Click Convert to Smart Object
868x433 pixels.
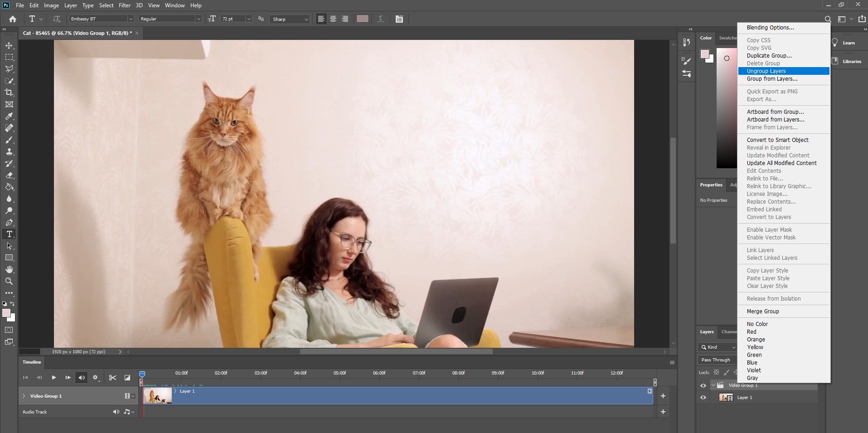point(778,140)
